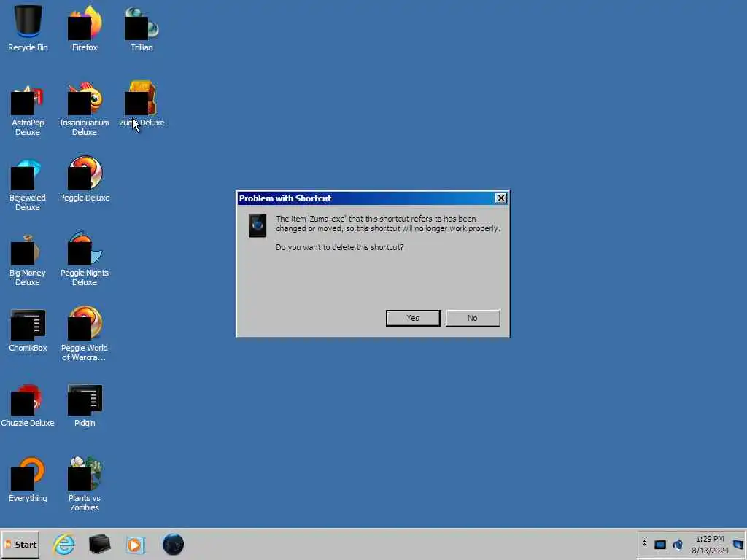Click the dark globe taskbar icon

(x=173, y=544)
